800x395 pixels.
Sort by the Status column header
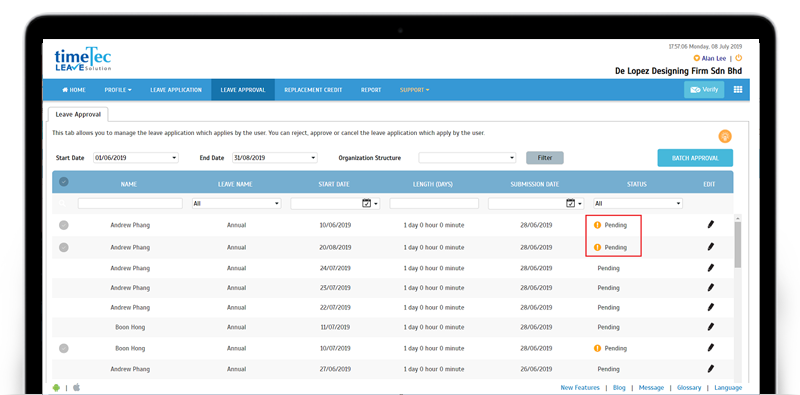click(x=637, y=184)
